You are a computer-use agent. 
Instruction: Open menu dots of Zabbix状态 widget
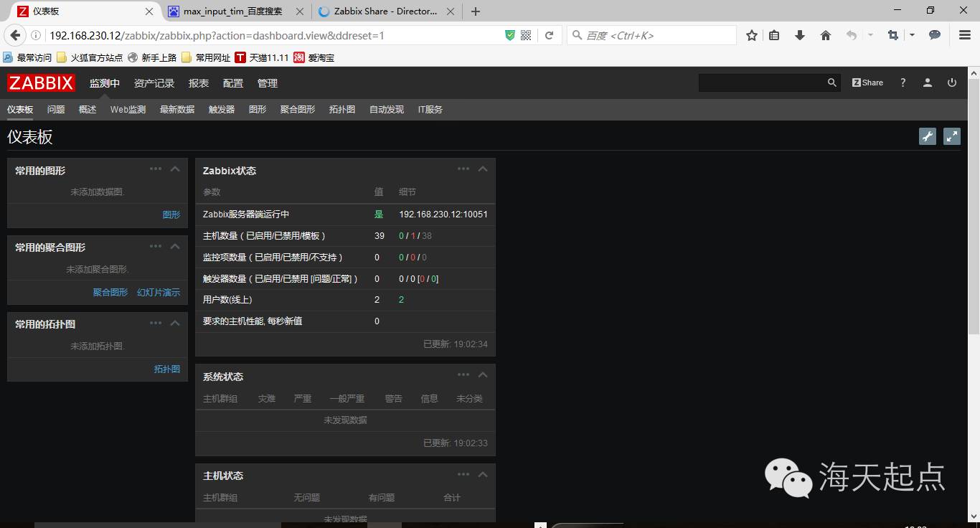point(463,169)
